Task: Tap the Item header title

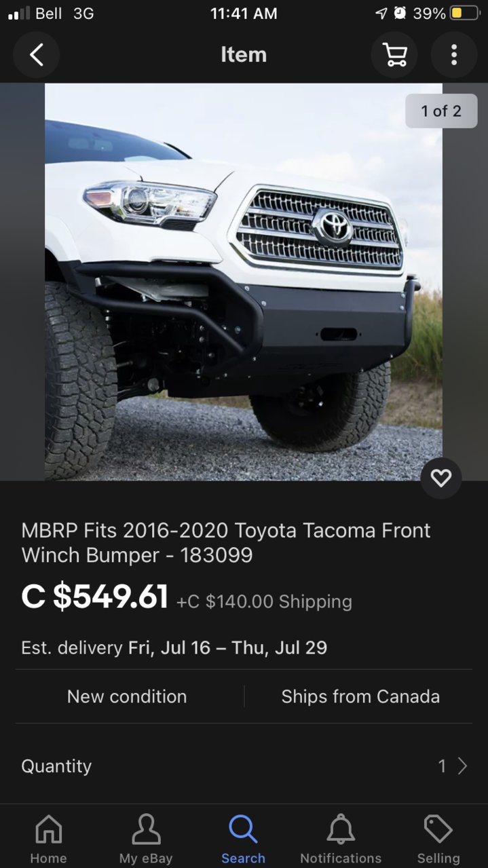Action: 244,55
